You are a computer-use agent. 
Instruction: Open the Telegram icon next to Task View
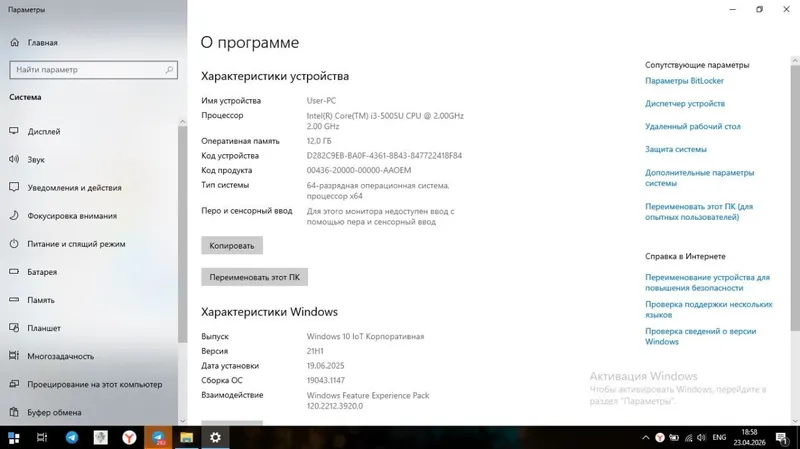(72, 438)
